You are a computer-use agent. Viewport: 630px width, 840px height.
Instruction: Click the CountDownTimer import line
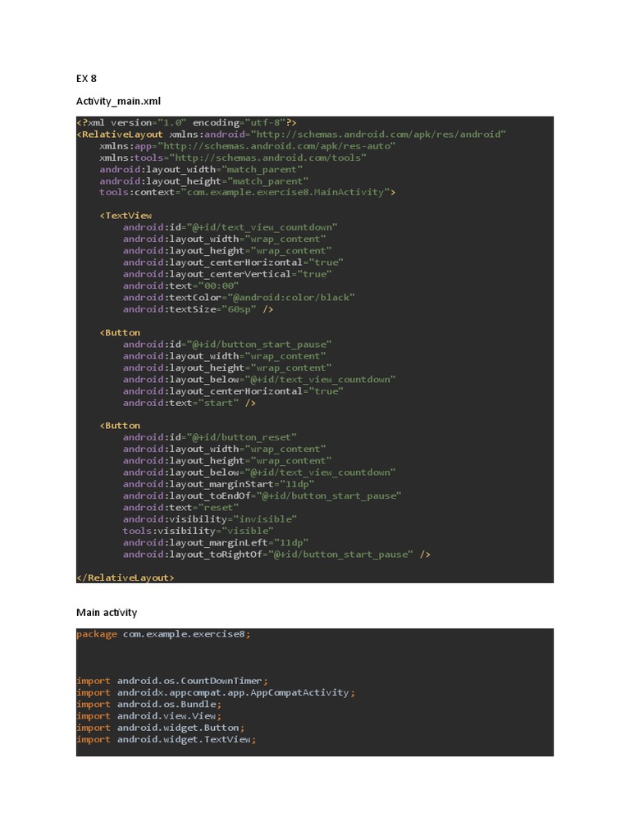(x=171, y=681)
